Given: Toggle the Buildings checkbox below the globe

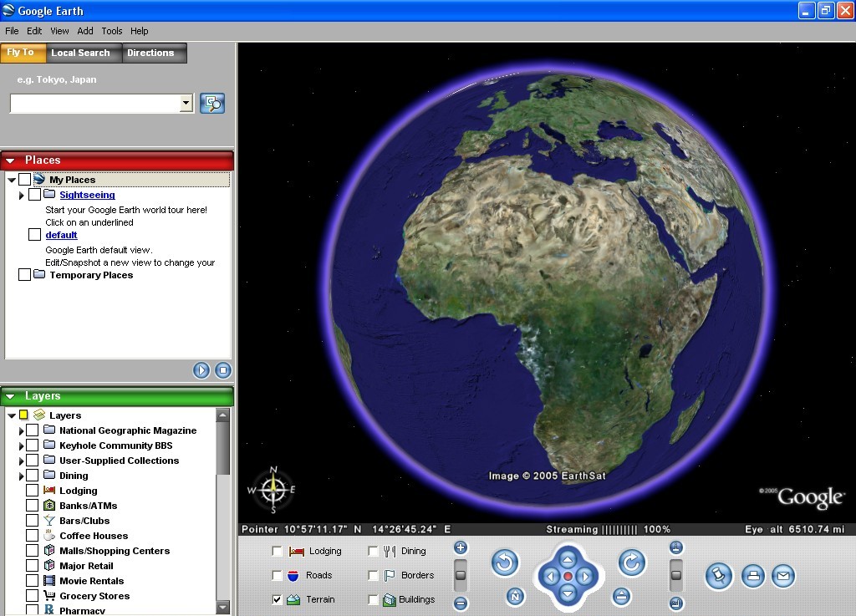Looking at the screenshot, I should pos(374,599).
